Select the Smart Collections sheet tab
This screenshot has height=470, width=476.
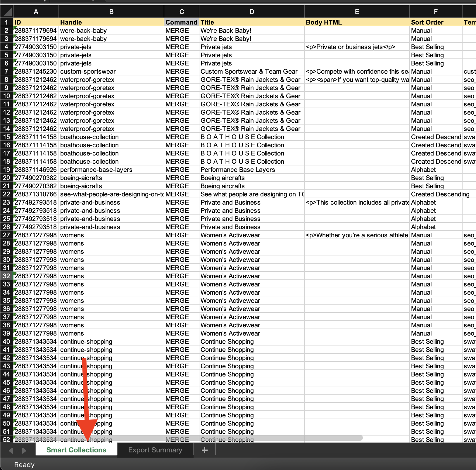(x=76, y=450)
